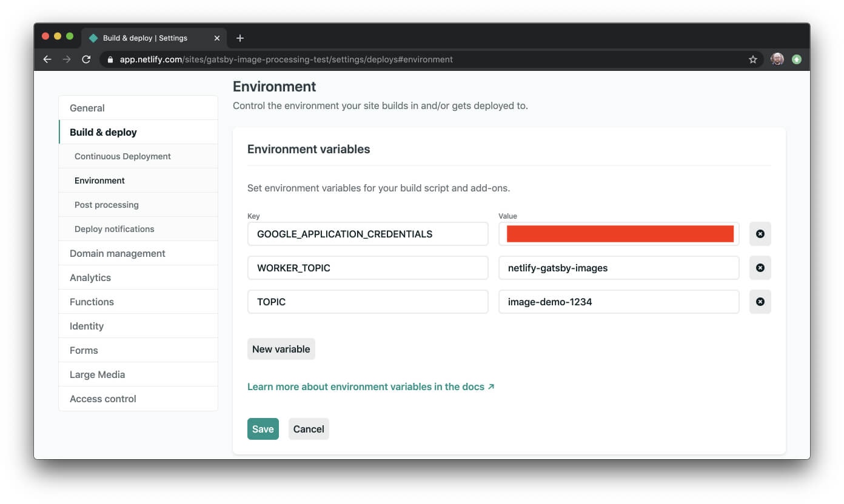
Task: Navigate to the Identity settings
Action: (x=86, y=326)
